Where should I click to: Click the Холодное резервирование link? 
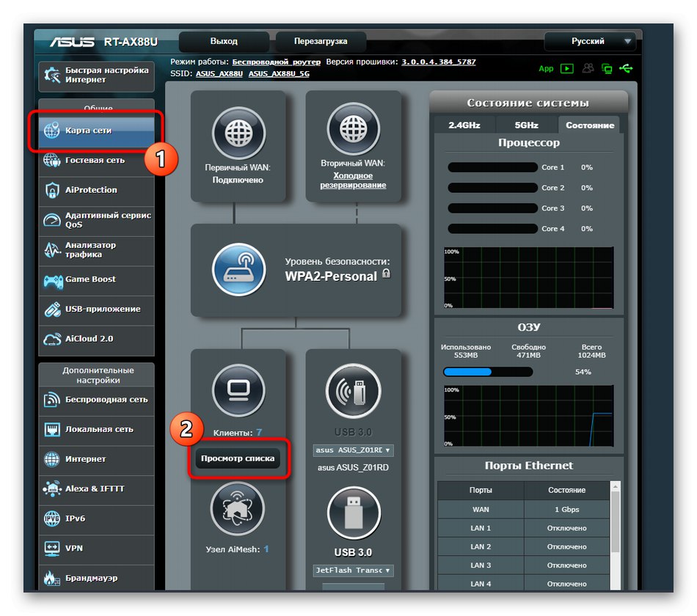353,180
